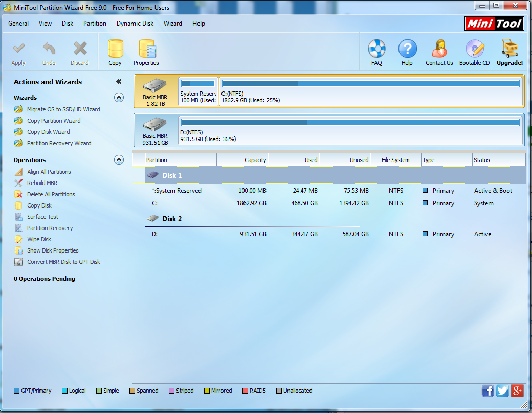Click the Help question mark icon
The height and width of the screenshot is (413, 532).
[x=407, y=49]
